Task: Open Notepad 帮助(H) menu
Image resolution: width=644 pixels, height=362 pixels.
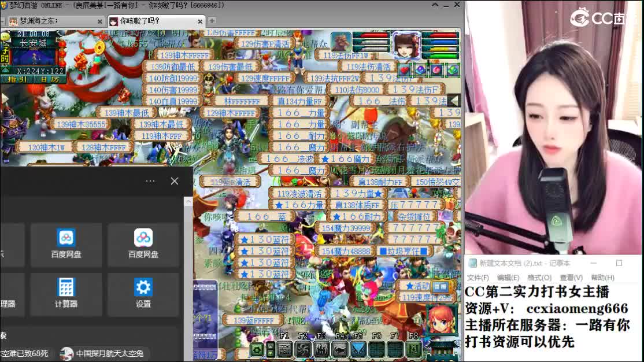Action: coord(602,278)
